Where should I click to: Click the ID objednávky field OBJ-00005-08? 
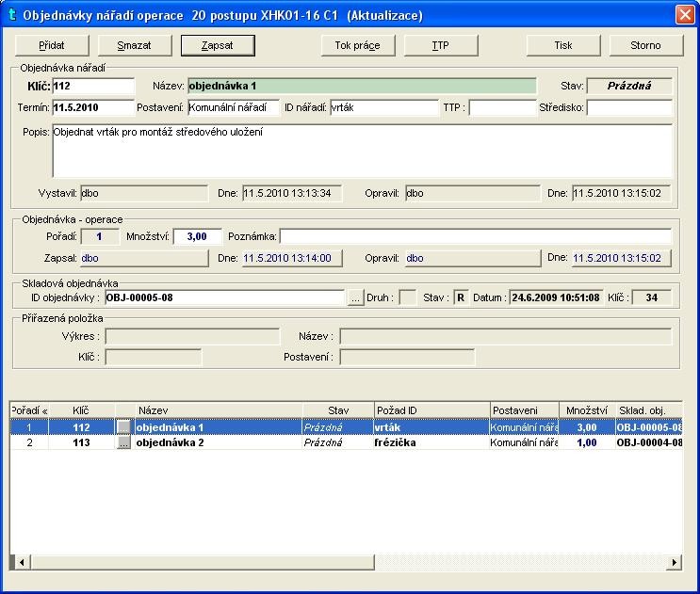point(225,297)
